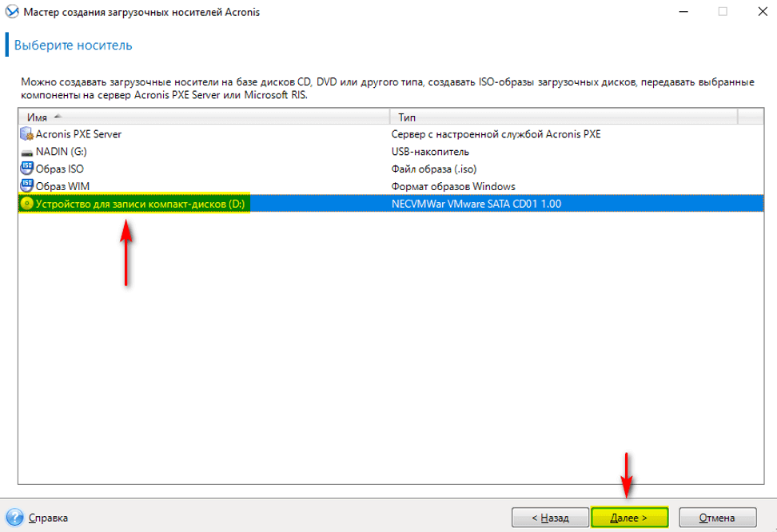Sort list by the Тип column header
Image resolution: width=777 pixels, height=532 pixels.
point(564,117)
